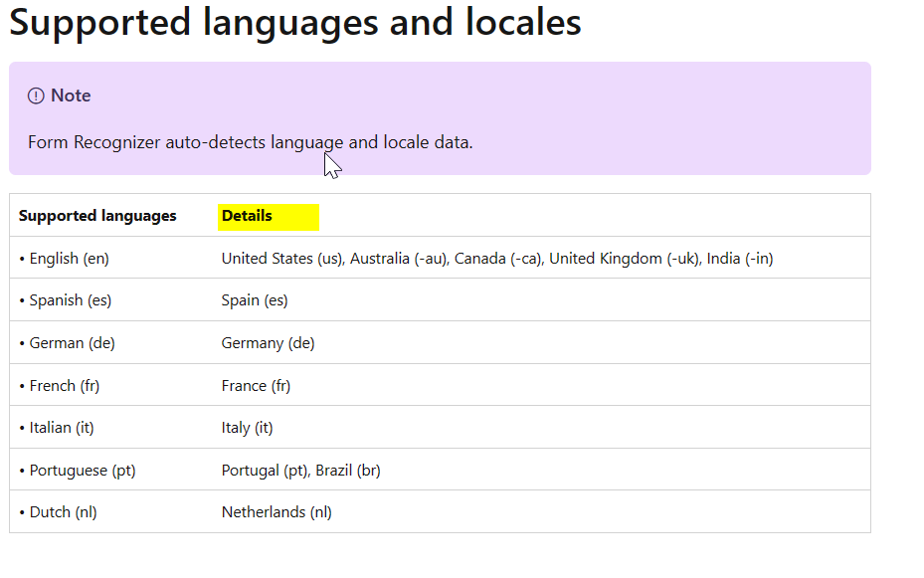Click the Italy (it) details cell
The image size is (924, 578).
[247, 428]
